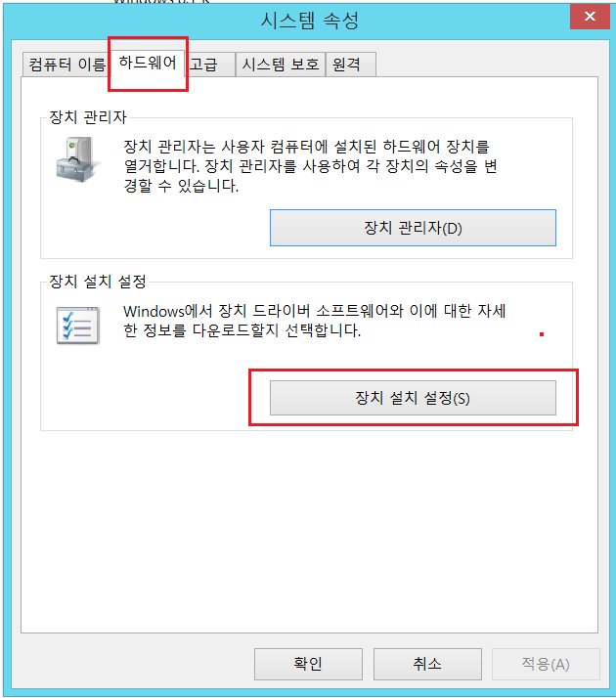Go to the 시스템 보호 tab
616x698 pixels.
coord(281,65)
